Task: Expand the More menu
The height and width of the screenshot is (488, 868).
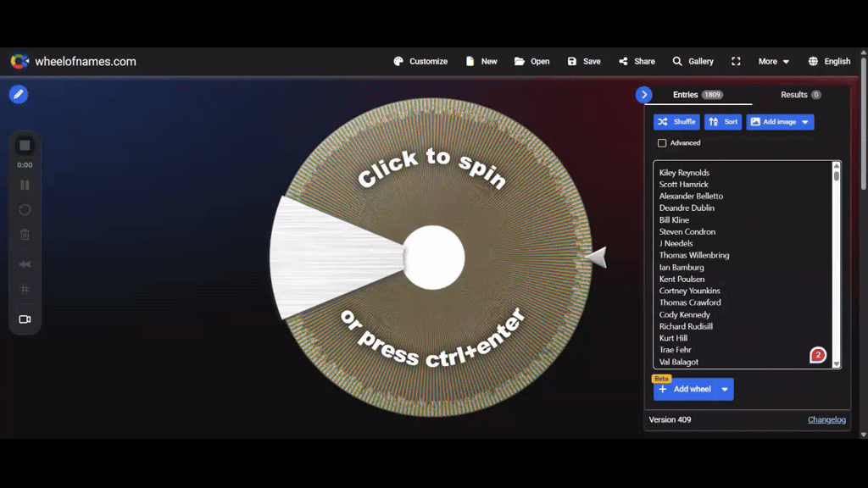Action: pyautogui.click(x=773, y=61)
